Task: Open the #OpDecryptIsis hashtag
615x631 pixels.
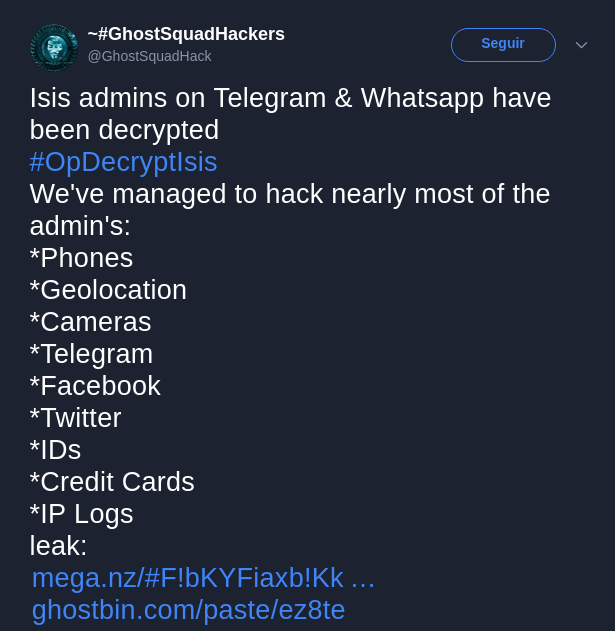Action: [x=124, y=162]
